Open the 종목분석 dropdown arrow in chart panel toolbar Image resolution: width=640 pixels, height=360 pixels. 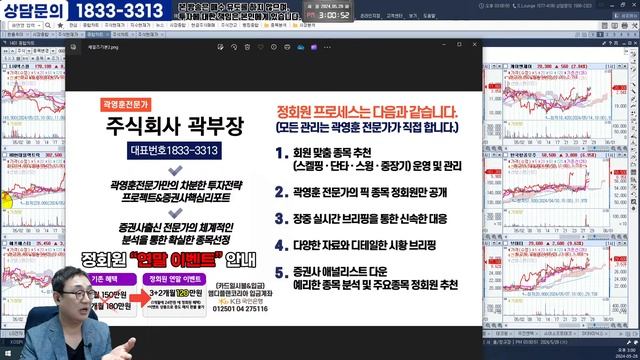coord(53,51)
